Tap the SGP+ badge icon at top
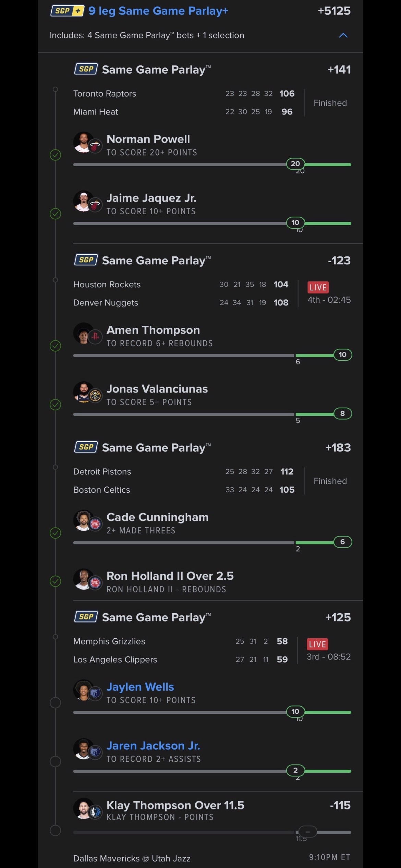The height and width of the screenshot is (868, 401). tap(67, 11)
